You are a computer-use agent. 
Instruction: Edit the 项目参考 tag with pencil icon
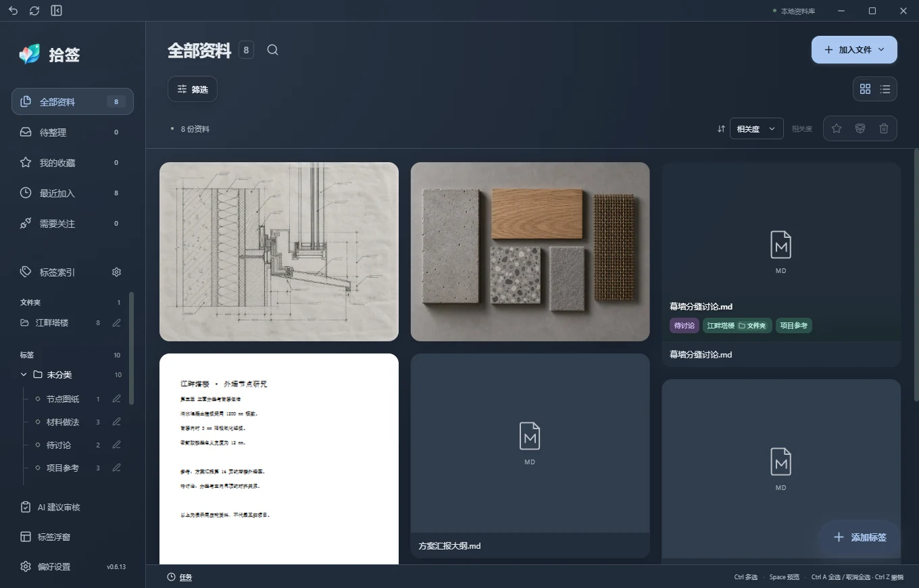pos(116,468)
